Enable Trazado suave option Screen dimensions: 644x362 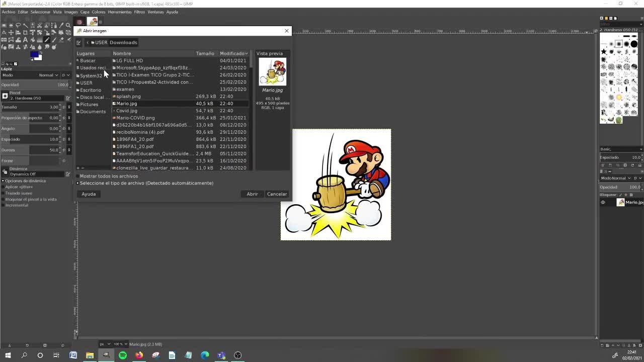pos(3,193)
